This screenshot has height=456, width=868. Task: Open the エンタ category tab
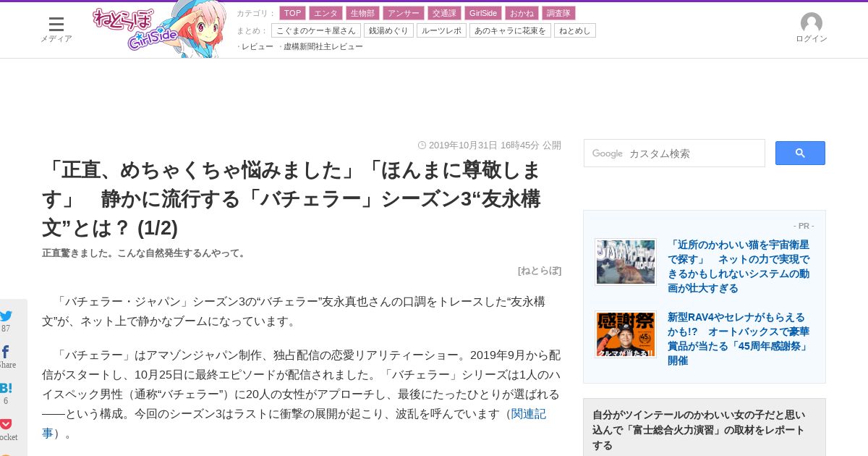[x=325, y=13]
